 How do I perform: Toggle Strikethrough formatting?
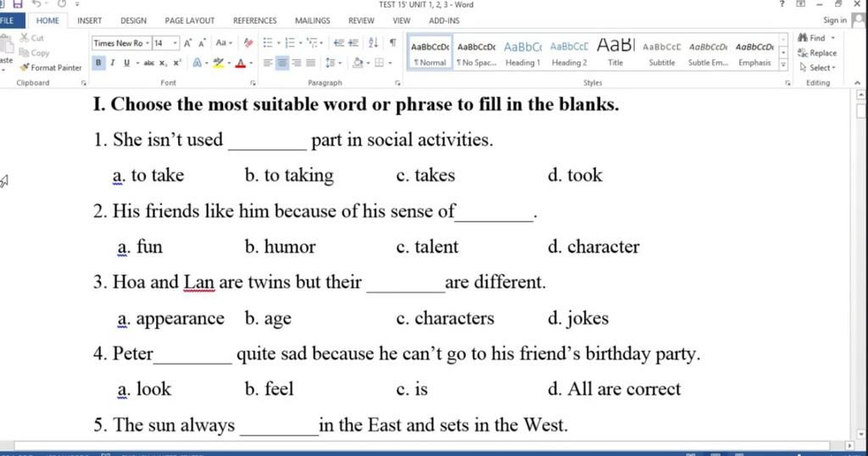tap(149, 63)
